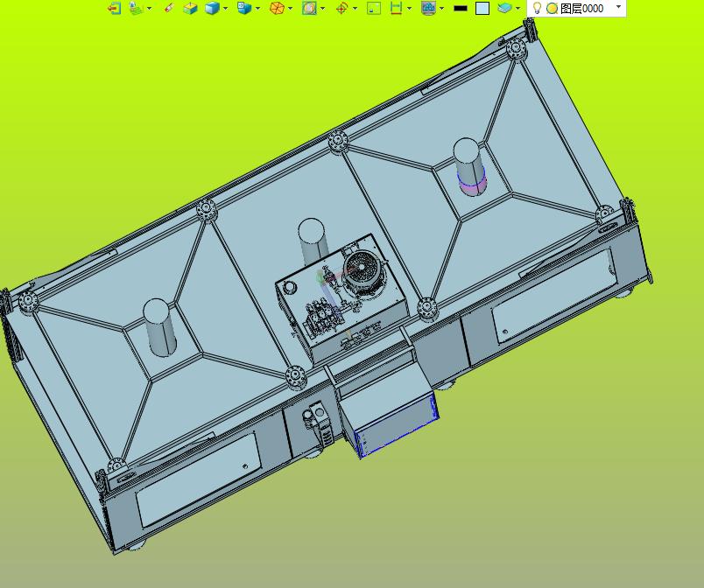The image size is (704, 588).
Task: Expand the layers stack dropdown arrow
Action: pyautogui.click(x=518, y=8)
